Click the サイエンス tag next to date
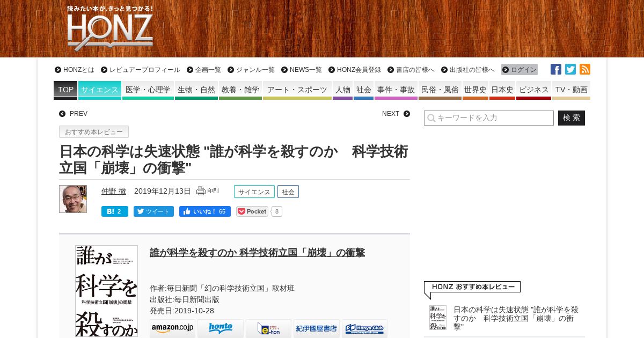The width and height of the screenshot is (644, 338). pos(254,192)
